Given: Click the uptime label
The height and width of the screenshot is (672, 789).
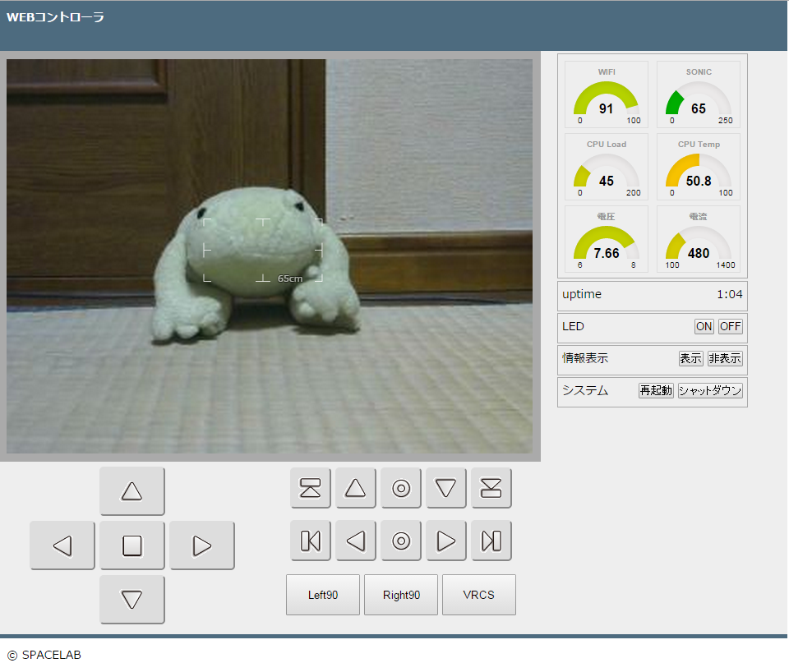Looking at the screenshot, I should click(x=582, y=294).
